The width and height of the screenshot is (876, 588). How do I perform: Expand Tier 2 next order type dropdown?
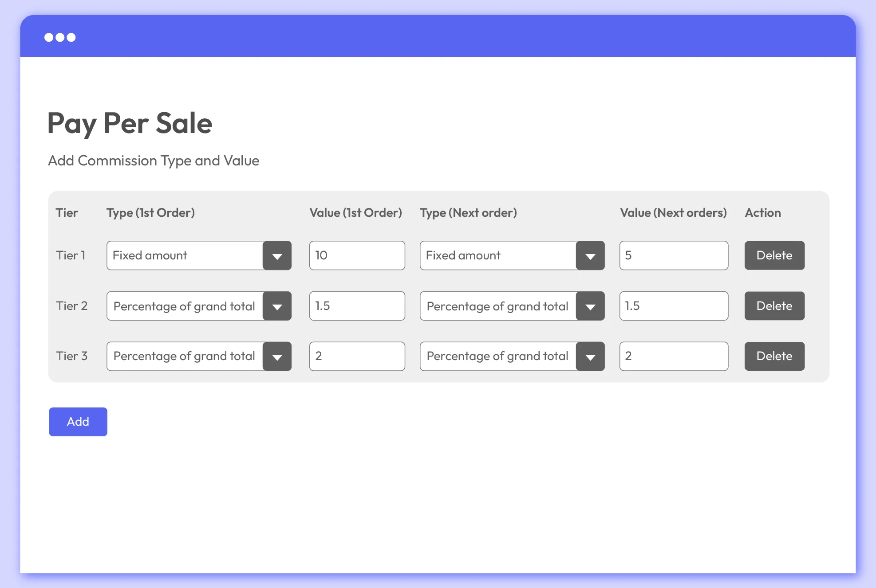(x=590, y=306)
